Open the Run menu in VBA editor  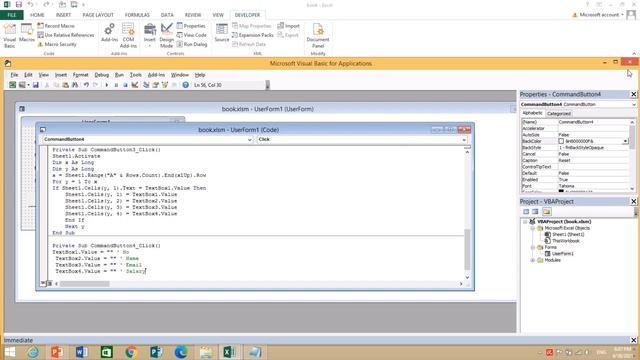click(x=119, y=75)
